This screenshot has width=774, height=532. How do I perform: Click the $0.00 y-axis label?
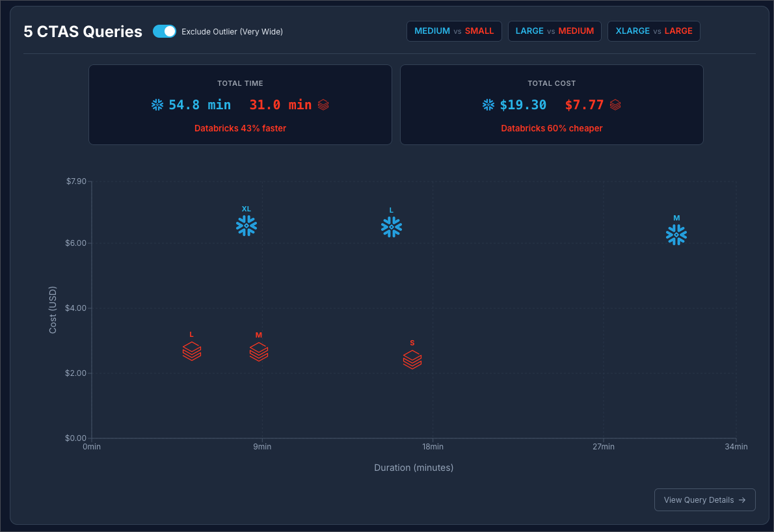point(75,438)
